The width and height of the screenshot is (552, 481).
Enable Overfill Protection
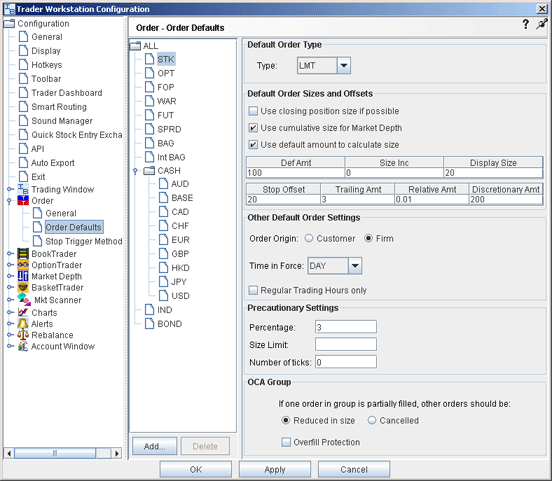pyautogui.click(x=286, y=442)
